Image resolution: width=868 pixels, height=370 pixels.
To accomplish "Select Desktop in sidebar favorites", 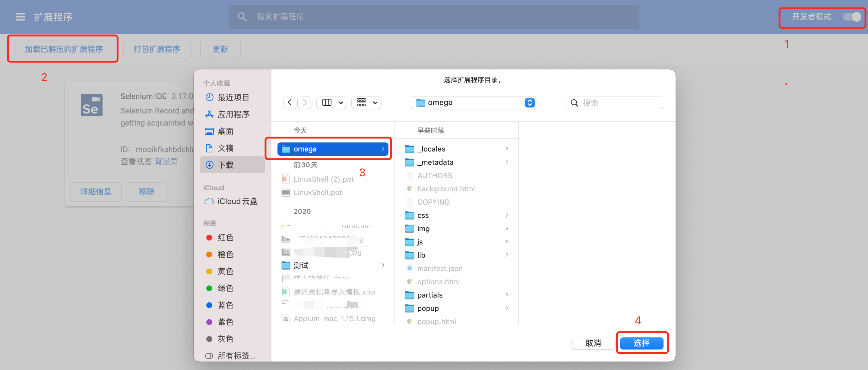I will point(225,131).
